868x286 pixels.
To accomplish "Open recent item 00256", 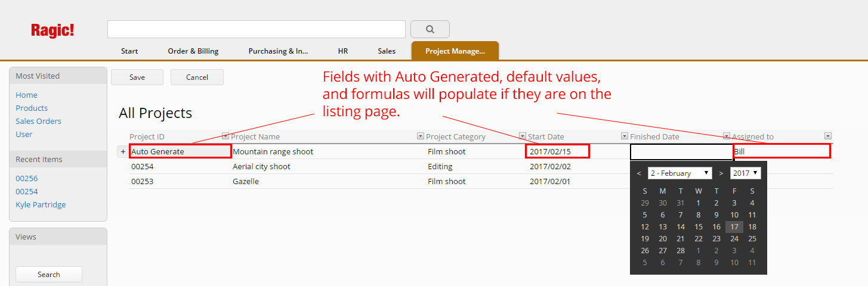I will coord(26,178).
